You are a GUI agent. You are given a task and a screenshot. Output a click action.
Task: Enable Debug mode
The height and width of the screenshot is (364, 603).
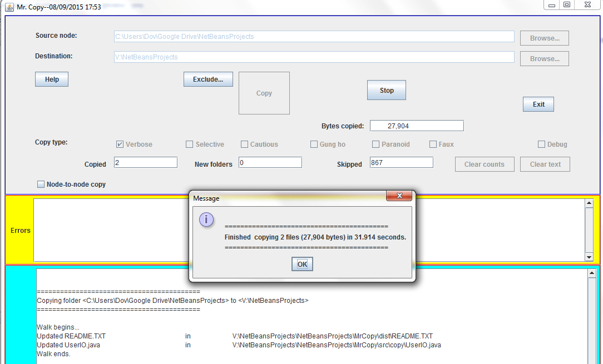coord(540,144)
